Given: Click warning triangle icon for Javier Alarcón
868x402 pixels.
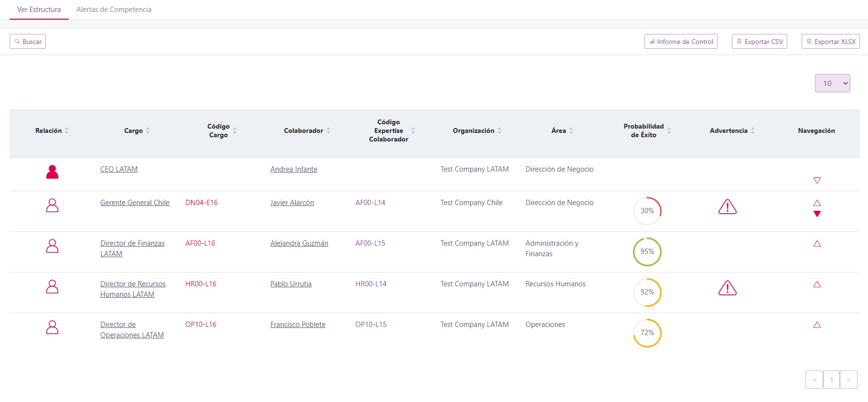Looking at the screenshot, I should tap(727, 207).
